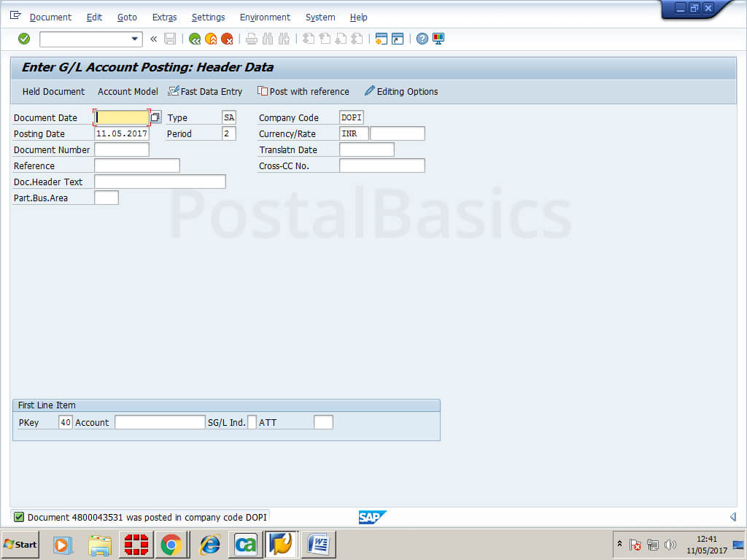Open the Environment menu
The height and width of the screenshot is (560, 747).
pos(265,17)
